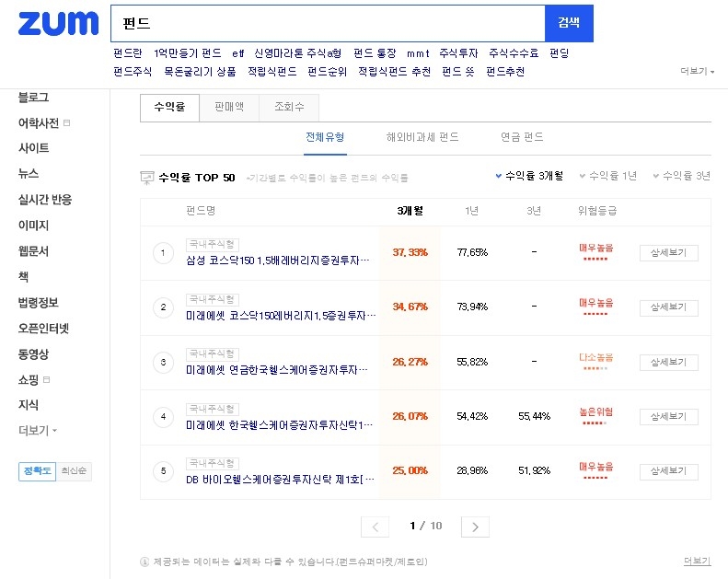Click 상세보기 for rank 1 fund

(668, 252)
